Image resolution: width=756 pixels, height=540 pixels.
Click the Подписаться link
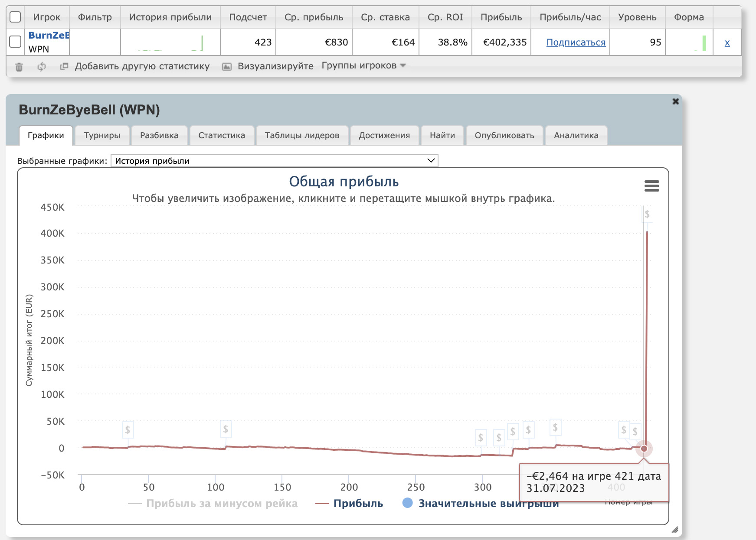tap(576, 42)
